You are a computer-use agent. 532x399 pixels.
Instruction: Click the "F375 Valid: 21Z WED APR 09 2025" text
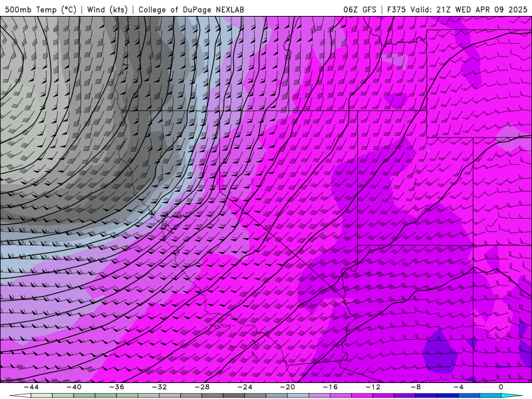pyautogui.click(x=458, y=9)
